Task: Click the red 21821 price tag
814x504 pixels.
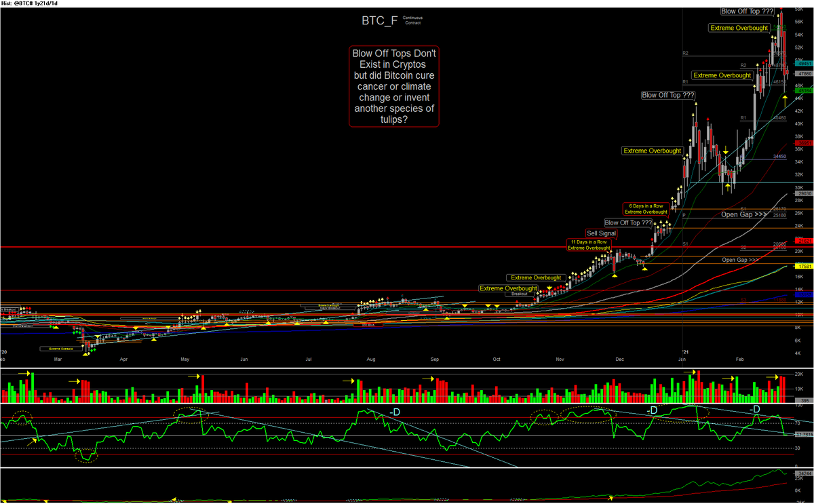Action: (804, 240)
